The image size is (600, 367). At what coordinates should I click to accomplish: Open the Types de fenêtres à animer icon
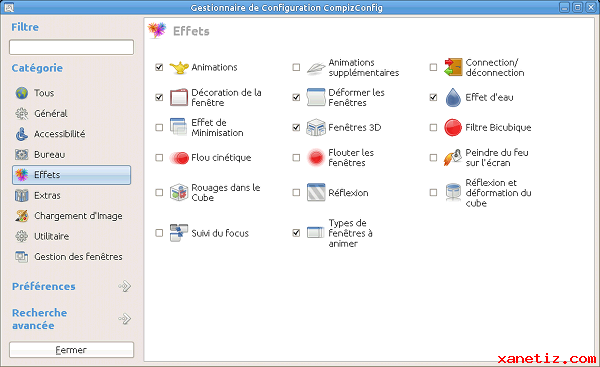316,233
